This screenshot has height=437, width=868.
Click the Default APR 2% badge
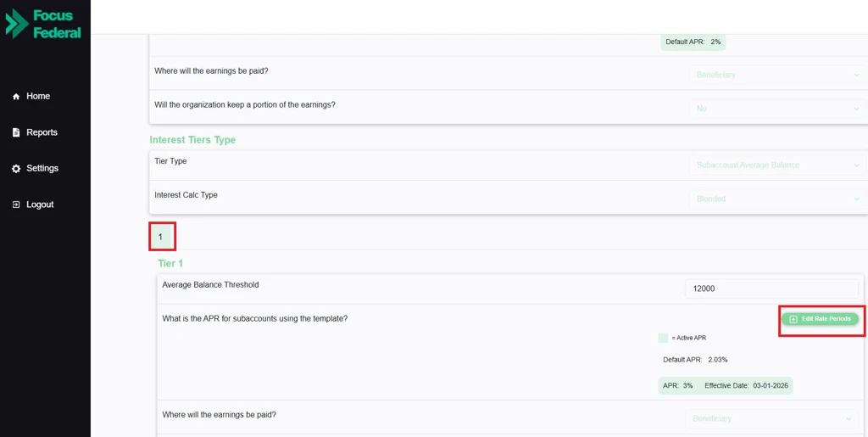[x=693, y=42]
